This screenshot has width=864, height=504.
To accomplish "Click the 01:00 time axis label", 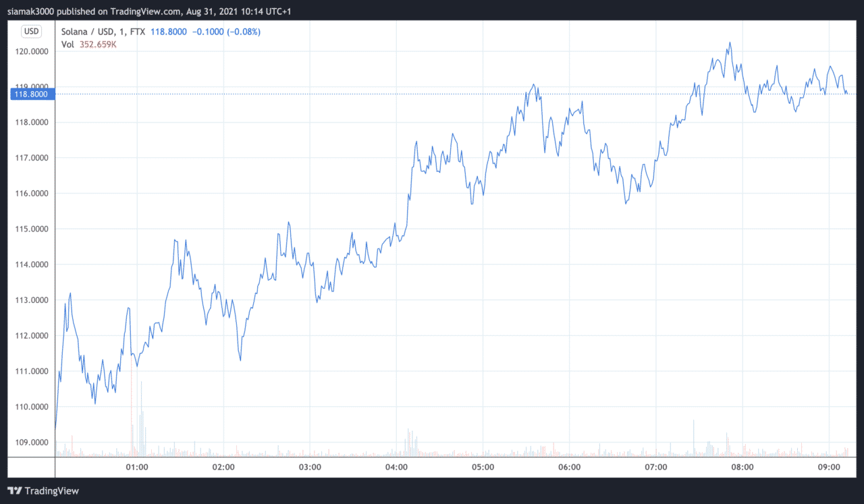I will (x=137, y=467).
